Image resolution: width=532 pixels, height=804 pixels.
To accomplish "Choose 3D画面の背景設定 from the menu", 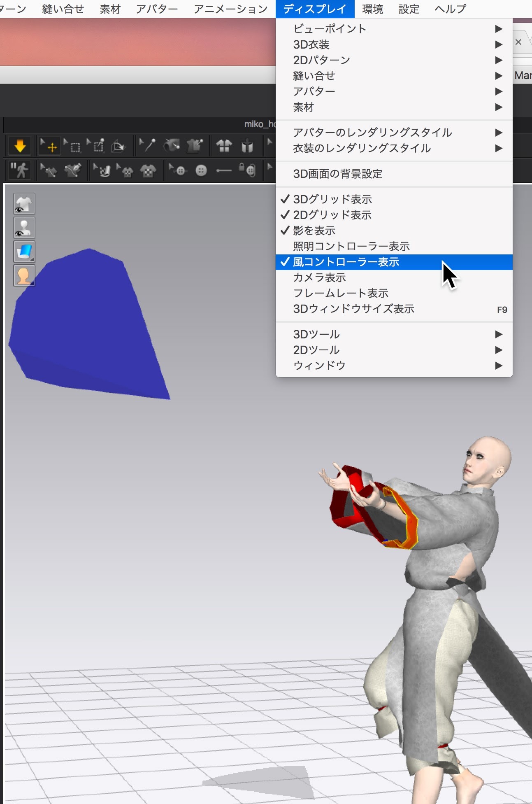I will (x=337, y=174).
